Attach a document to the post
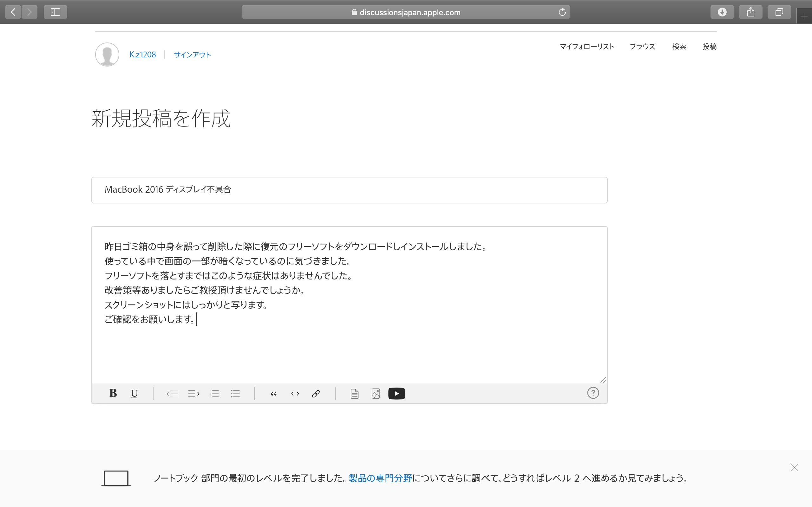 click(355, 393)
